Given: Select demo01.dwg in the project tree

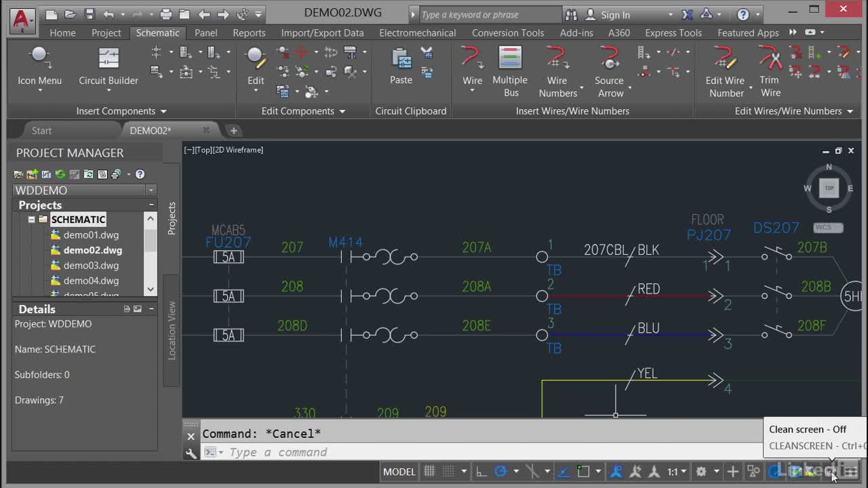Looking at the screenshot, I should pyautogui.click(x=91, y=235).
